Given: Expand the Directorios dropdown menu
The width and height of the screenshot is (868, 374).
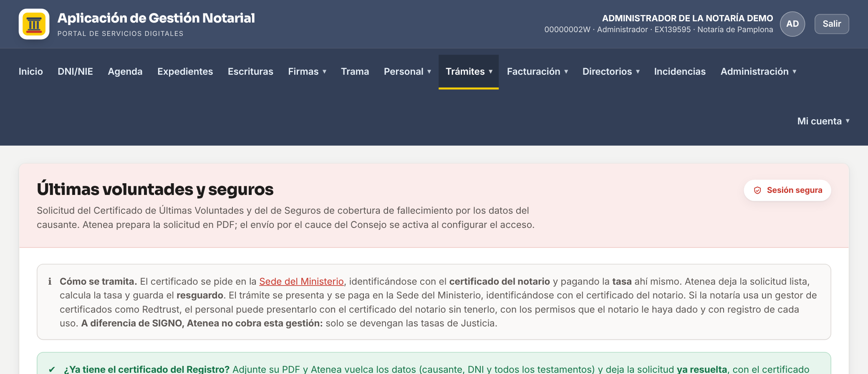Looking at the screenshot, I should [x=611, y=71].
